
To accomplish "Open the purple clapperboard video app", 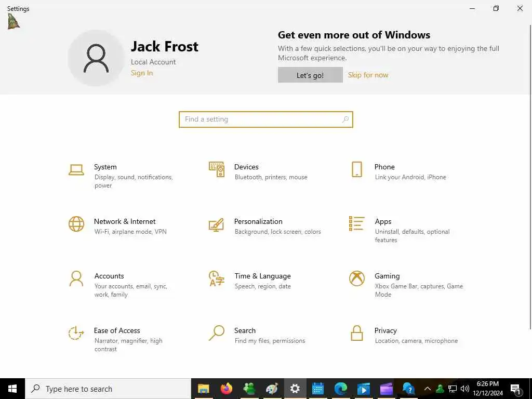I will pos(386,389).
